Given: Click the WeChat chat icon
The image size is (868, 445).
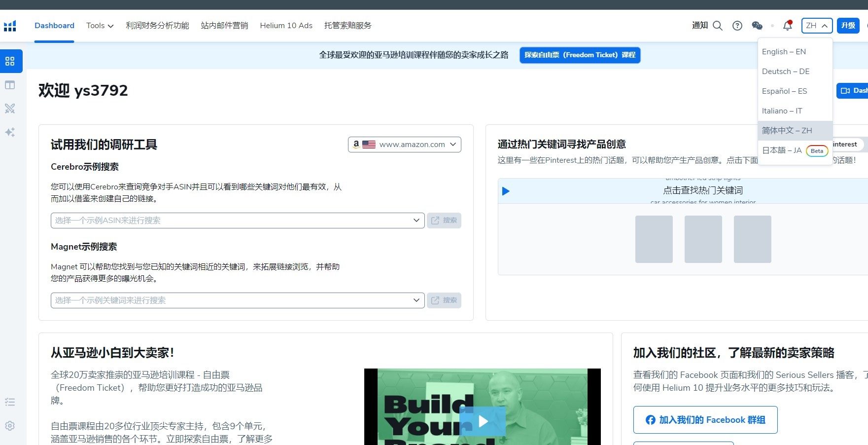Looking at the screenshot, I should tap(757, 26).
